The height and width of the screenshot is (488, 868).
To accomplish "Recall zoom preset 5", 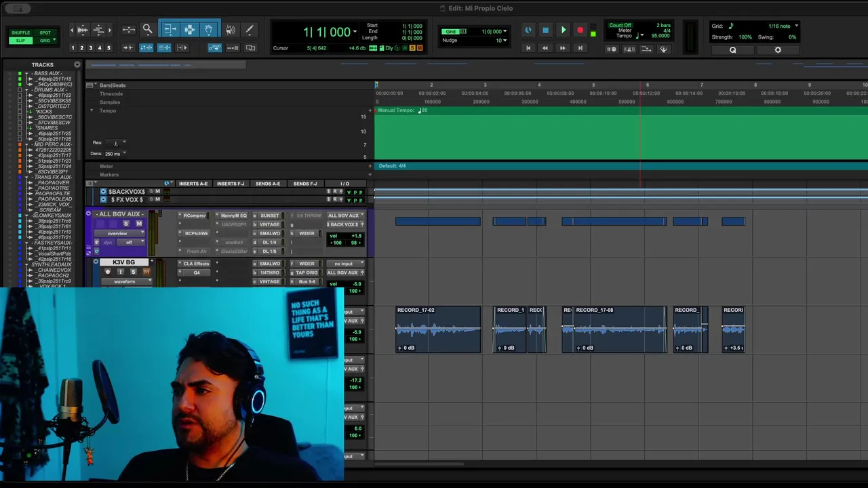I will (108, 48).
